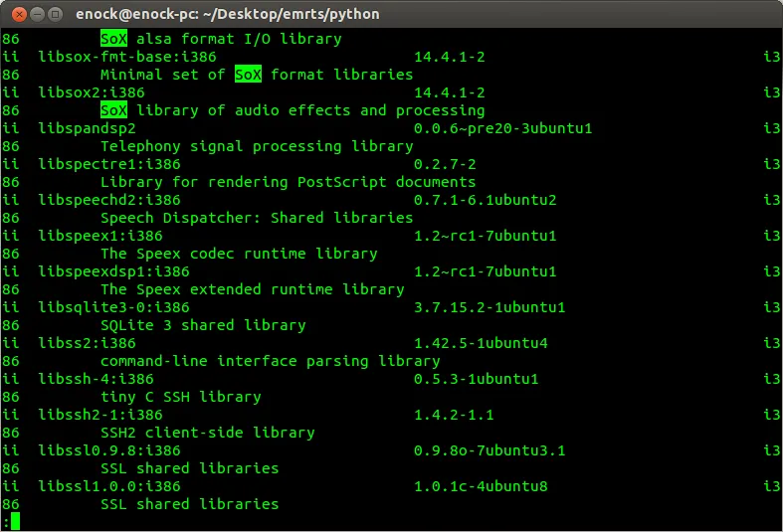
Task: Click the libspeechd2:i386 package entry
Action: pos(109,200)
